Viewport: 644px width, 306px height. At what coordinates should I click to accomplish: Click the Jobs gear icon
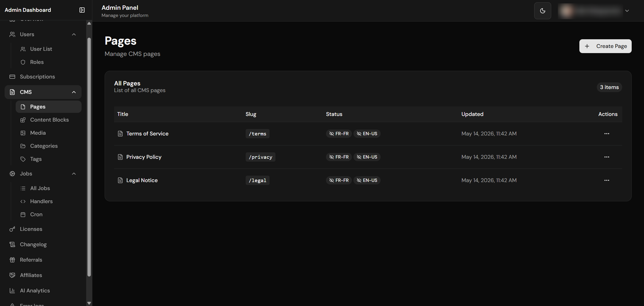tap(12, 174)
